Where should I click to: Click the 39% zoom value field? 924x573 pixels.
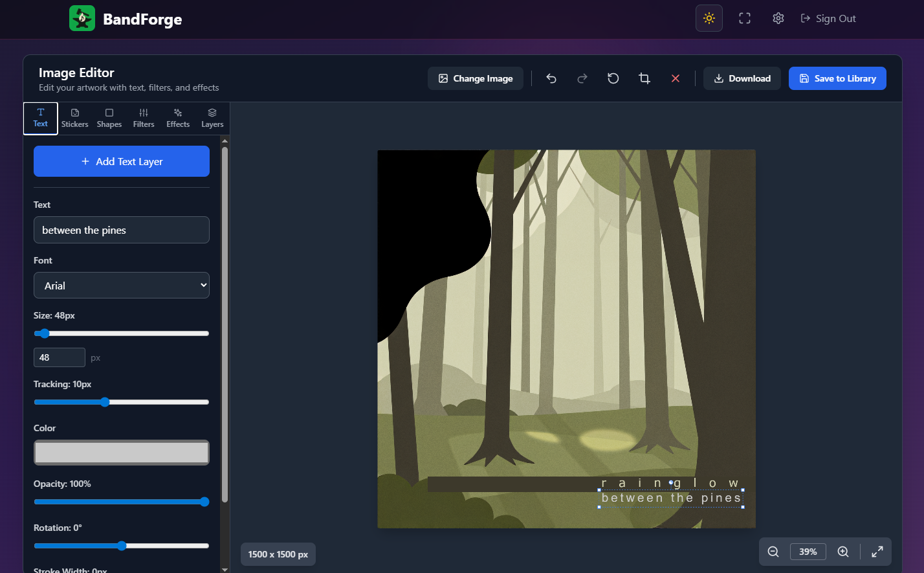[x=808, y=552]
